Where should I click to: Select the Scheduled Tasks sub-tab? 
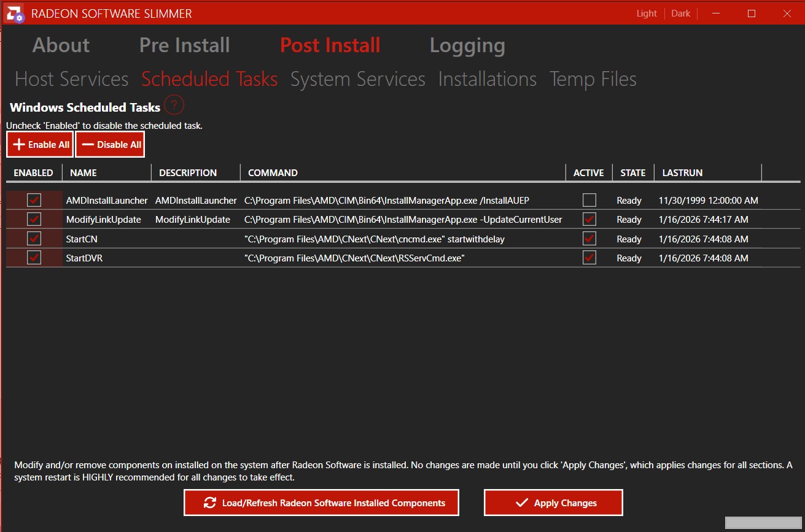[209, 79]
